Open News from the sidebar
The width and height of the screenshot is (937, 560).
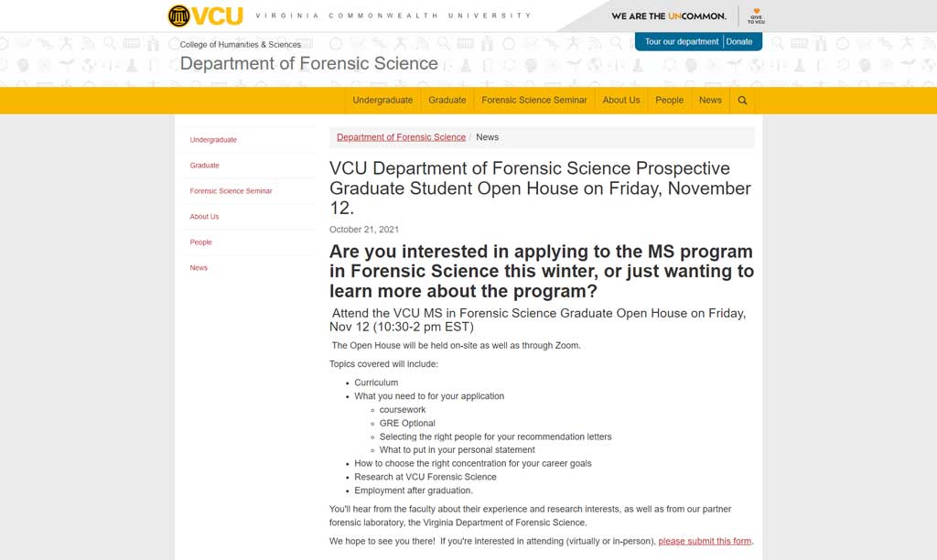(197, 268)
